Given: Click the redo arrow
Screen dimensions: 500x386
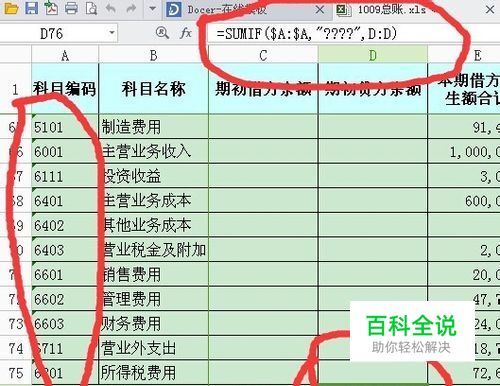Looking at the screenshot, I should [131, 8].
